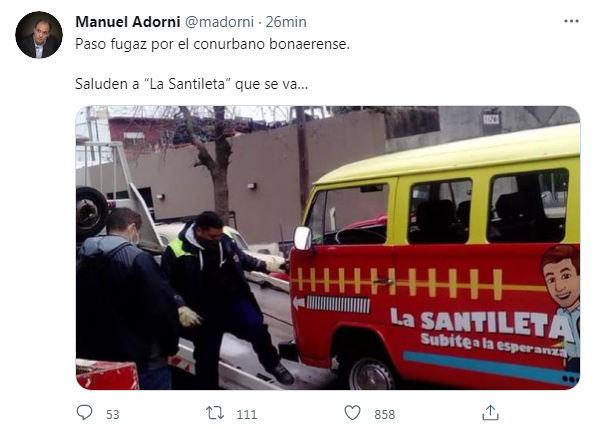Image resolution: width=597 pixels, height=429 pixels.
Task: Like the tweet with the heart icon
Action: (x=352, y=413)
